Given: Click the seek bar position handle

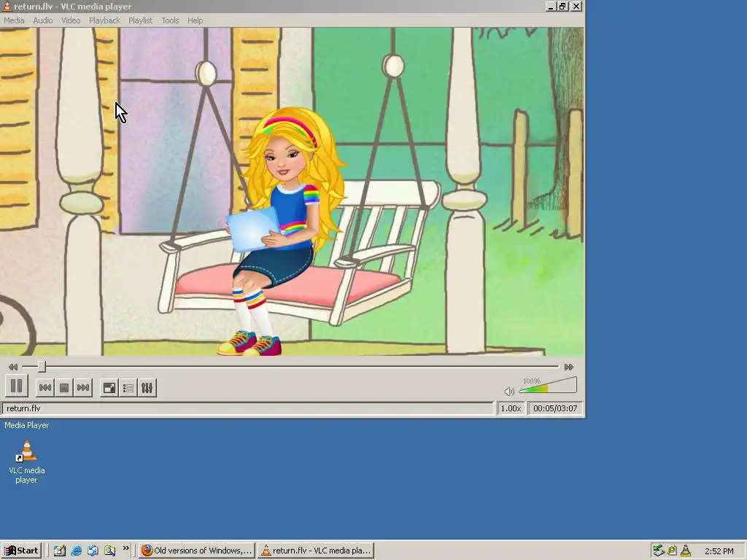Looking at the screenshot, I should (x=42, y=366).
